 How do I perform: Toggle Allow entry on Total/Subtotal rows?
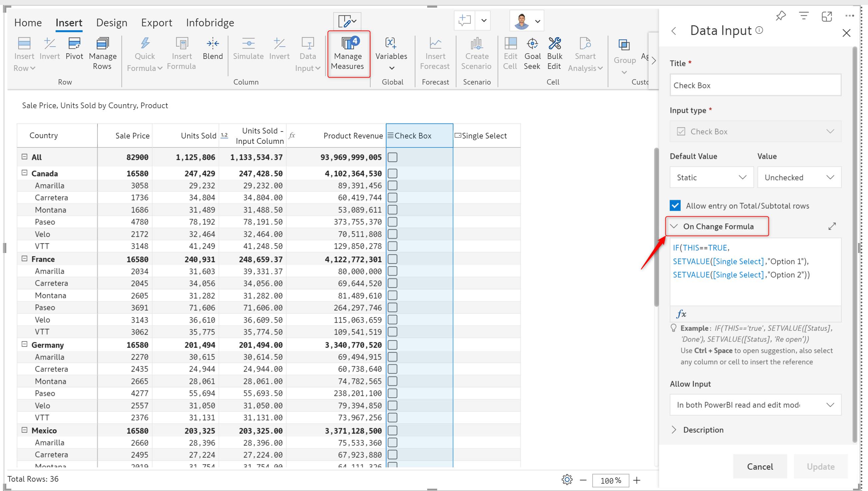point(675,206)
